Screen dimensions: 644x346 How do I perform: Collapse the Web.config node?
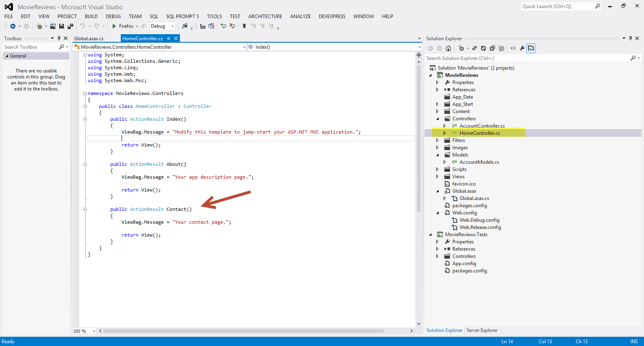click(438, 213)
